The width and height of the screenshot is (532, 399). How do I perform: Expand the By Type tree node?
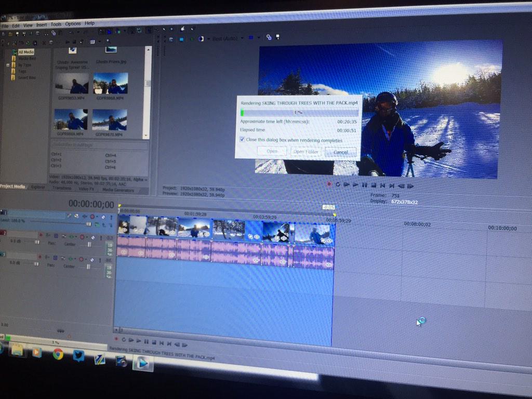click(x=8, y=65)
